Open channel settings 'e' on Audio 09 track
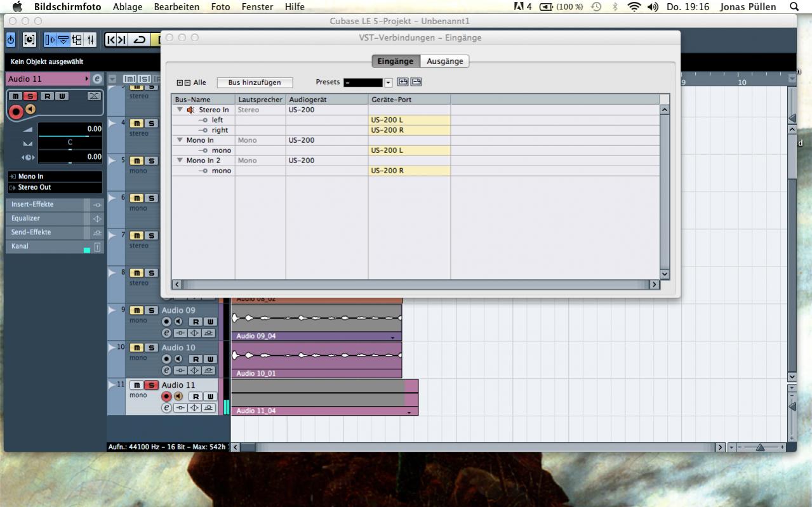 [167, 333]
